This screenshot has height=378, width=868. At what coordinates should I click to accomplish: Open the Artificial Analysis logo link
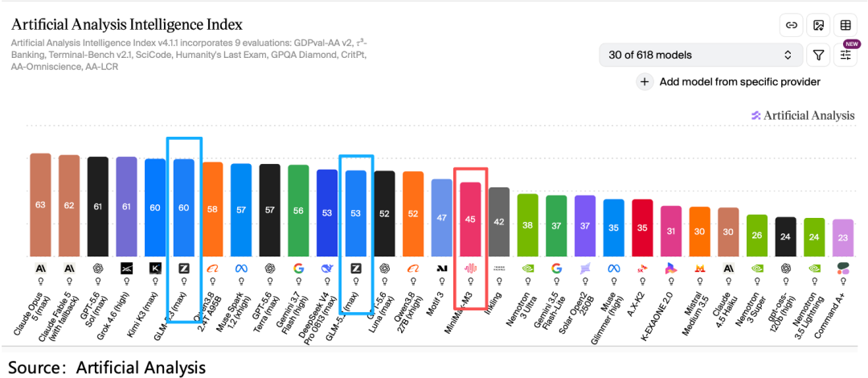(x=803, y=116)
